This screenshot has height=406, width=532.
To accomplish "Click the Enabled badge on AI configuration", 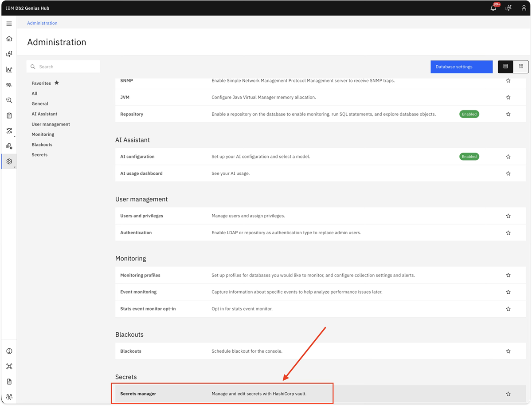I will coord(469,157).
